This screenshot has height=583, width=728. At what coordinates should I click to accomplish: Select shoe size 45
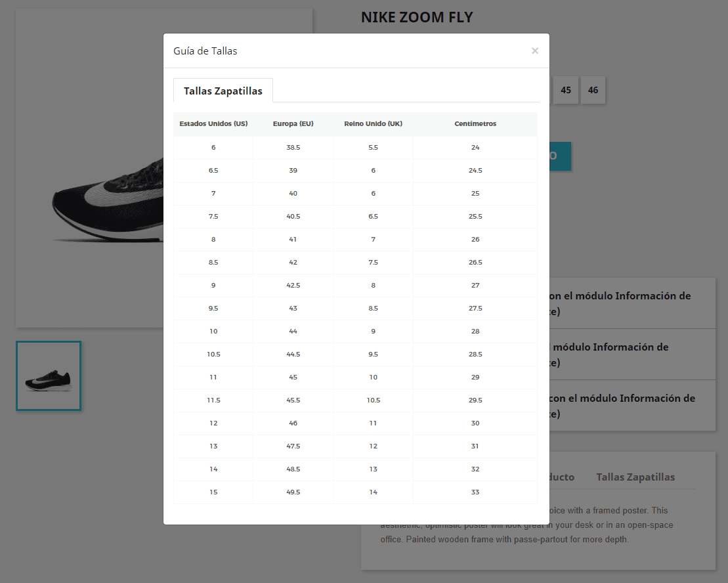point(565,90)
